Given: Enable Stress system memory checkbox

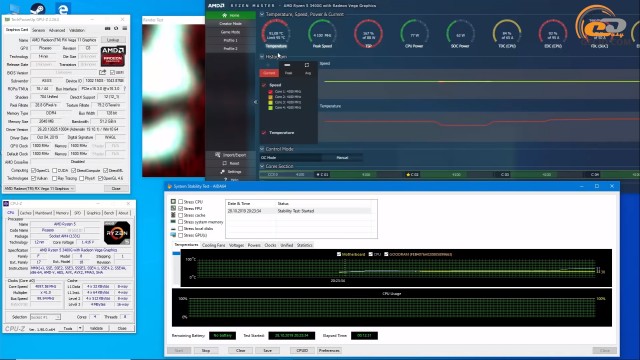Looking at the screenshot, I should (180, 222).
